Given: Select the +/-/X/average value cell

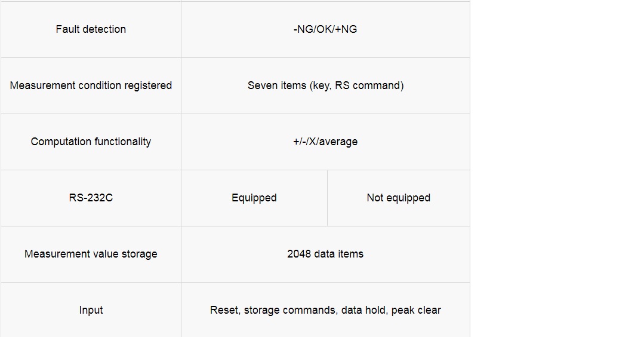Looking at the screenshot, I should pos(325,142).
